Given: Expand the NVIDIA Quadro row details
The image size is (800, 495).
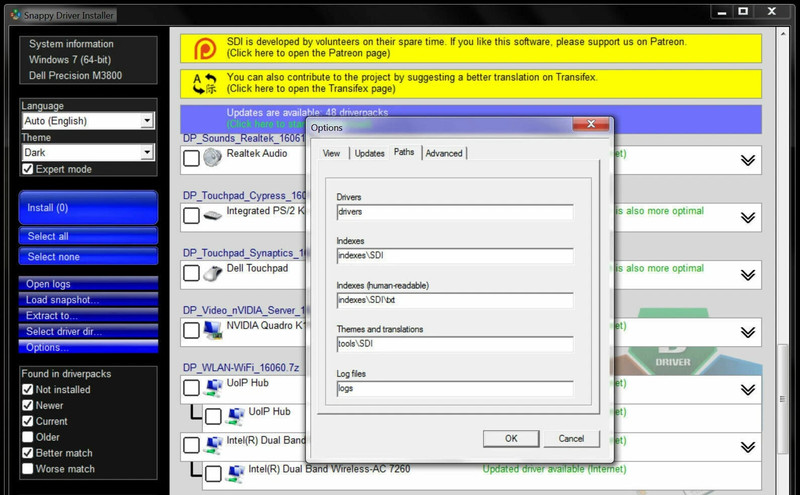Looking at the screenshot, I should point(748,332).
